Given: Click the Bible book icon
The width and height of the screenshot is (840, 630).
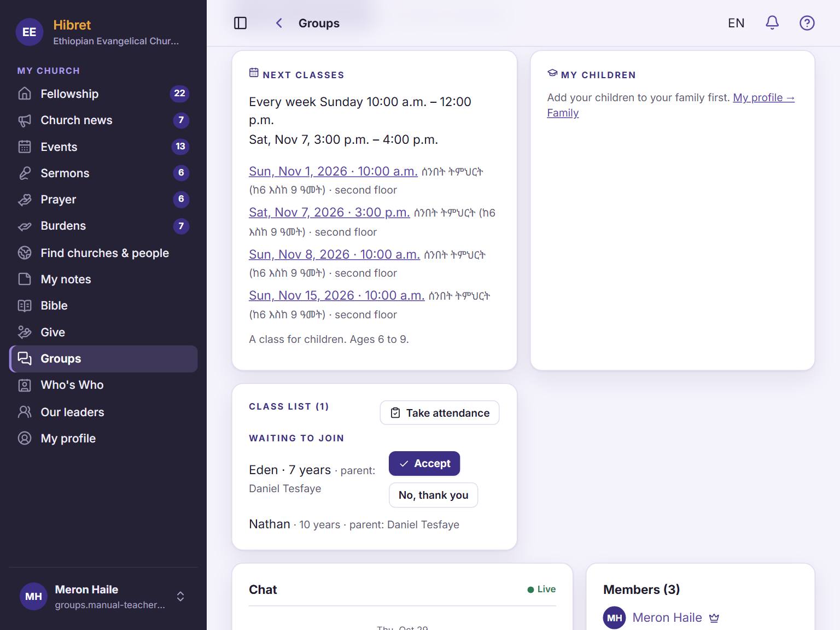Looking at the screenshot, I should tap(25, 306).
